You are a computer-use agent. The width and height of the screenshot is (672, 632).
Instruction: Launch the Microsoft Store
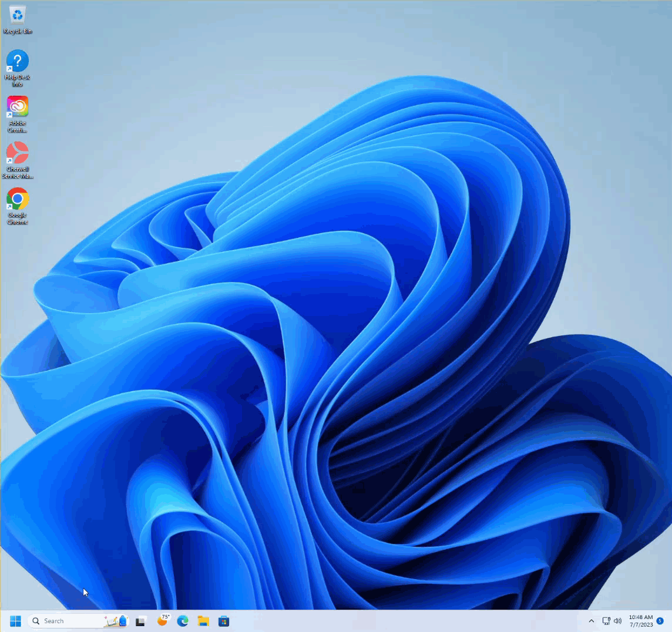[224, 621]
